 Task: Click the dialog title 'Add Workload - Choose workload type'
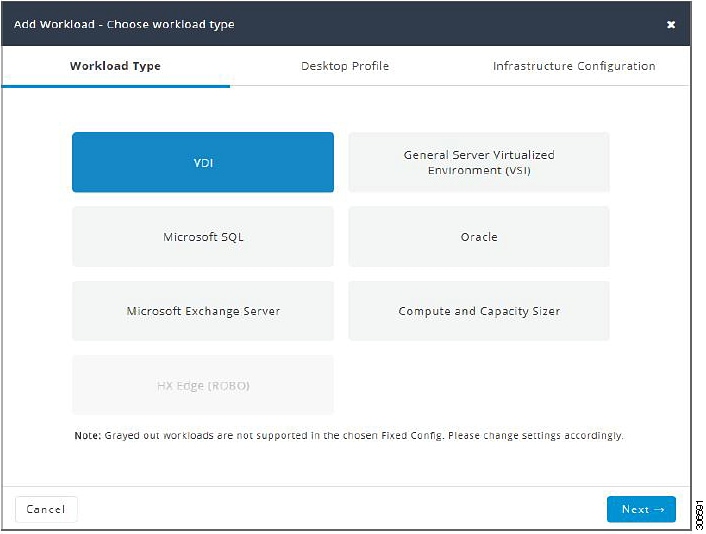(x=124, y=24)
